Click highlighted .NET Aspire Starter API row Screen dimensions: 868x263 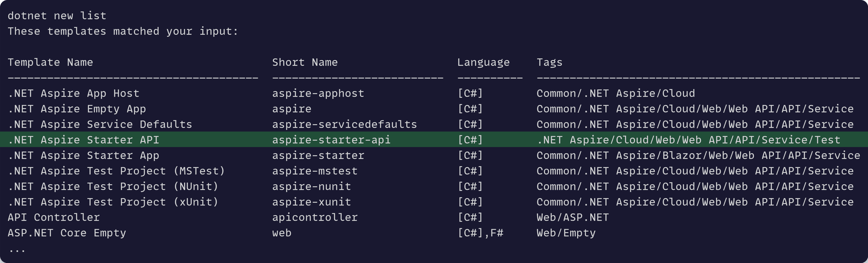point(434,140)
